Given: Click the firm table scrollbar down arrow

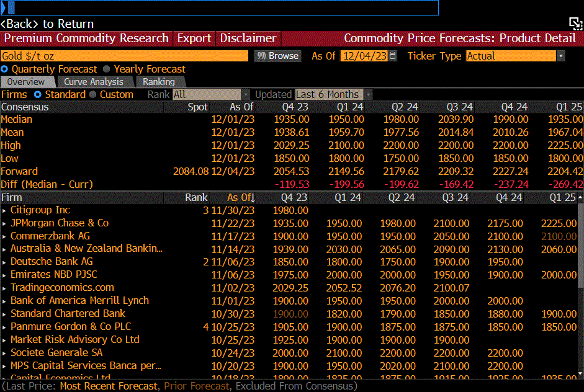Looking at the screenshot, I should (580, 373).
